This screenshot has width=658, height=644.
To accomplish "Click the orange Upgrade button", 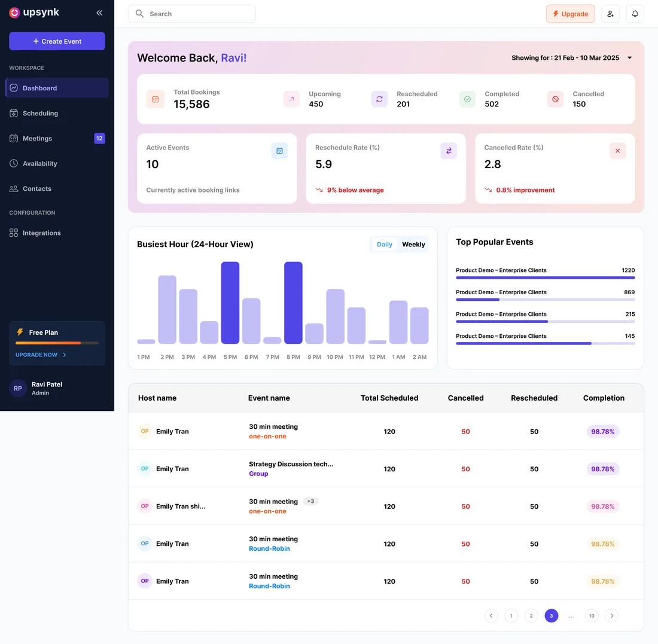I will pos(570,14).
